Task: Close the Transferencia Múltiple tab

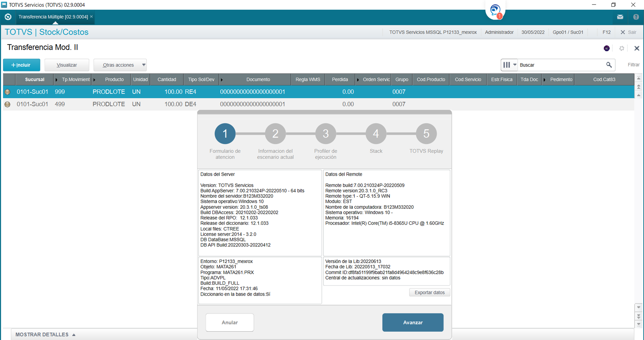Action: 91,17
